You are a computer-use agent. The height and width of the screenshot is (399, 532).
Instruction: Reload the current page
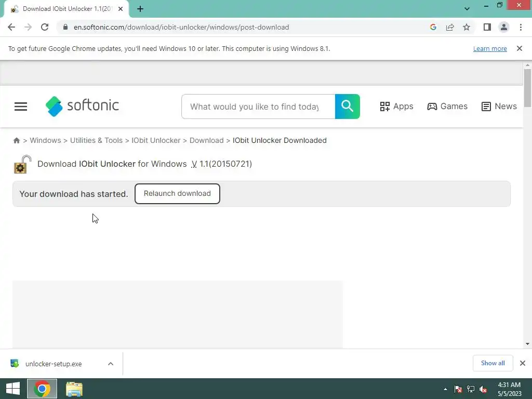pyautogui.click(x=45, y=27)
